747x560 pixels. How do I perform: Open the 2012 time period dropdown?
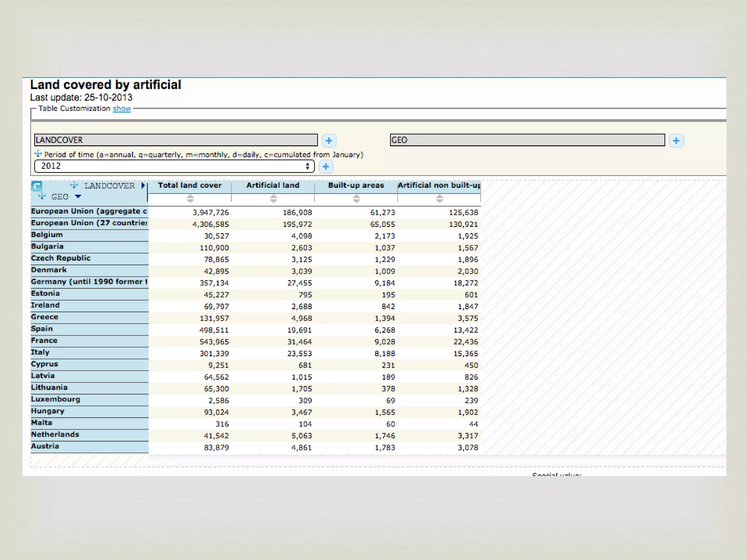(x=174, y=166)
